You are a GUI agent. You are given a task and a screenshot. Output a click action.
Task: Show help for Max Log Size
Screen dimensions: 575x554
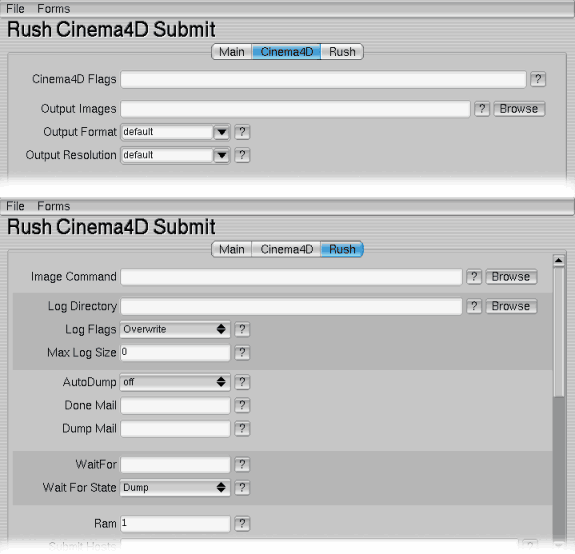click(x=242, y=353)
